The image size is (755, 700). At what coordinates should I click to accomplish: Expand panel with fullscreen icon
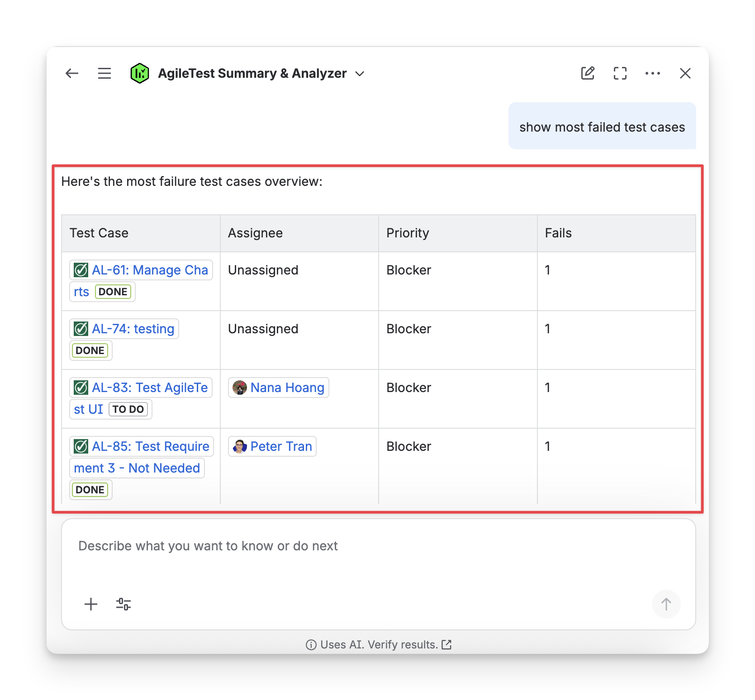[620, 73]
